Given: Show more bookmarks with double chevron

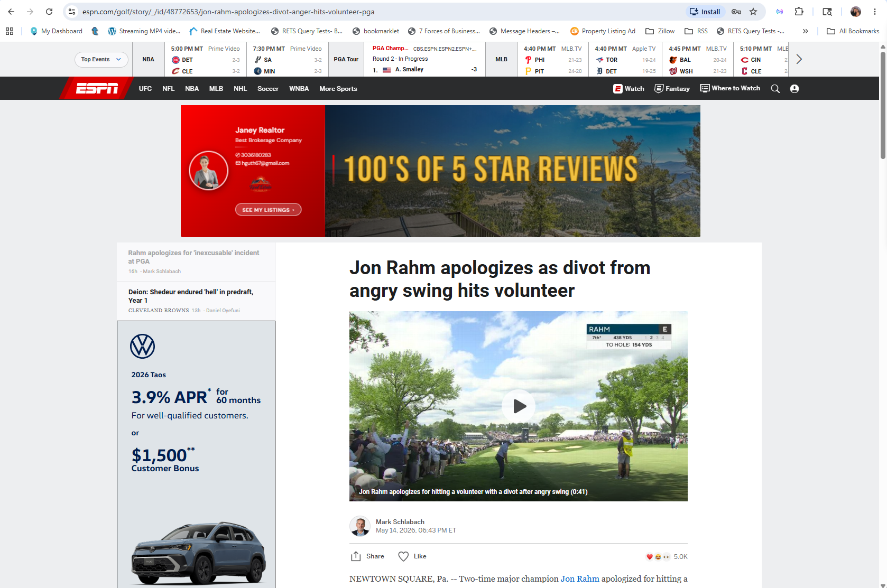Looking at the screenshot, I should pyautogui.click(x=805, y=31).
